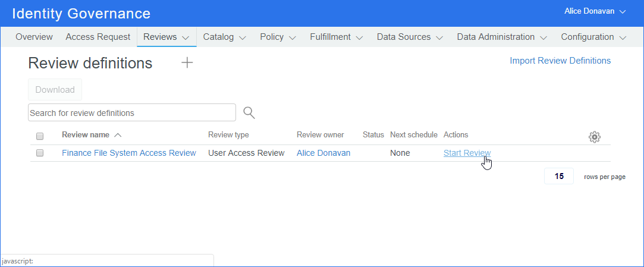Expand the Reviews menu

167,37
